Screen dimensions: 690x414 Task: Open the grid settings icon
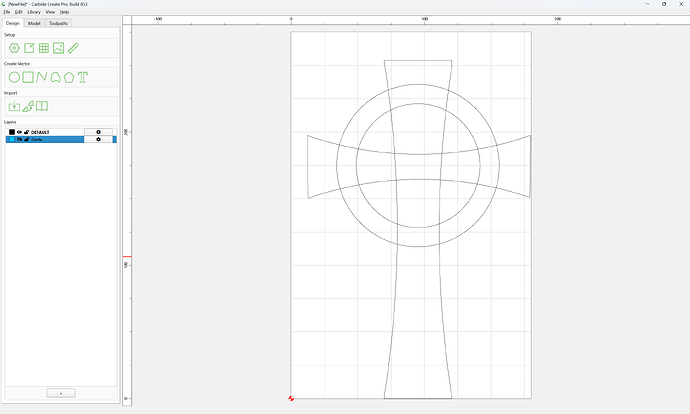click(44, 48)
